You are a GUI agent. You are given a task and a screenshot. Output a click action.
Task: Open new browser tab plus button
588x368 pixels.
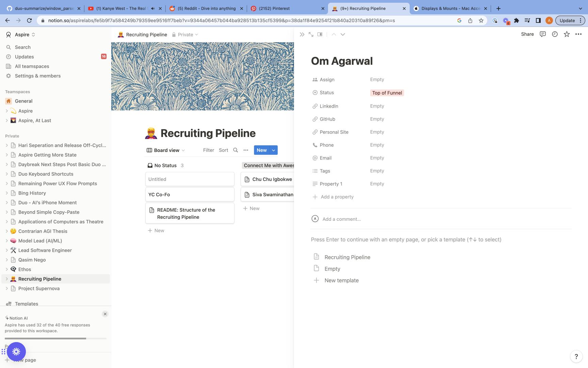click(498, 8)
